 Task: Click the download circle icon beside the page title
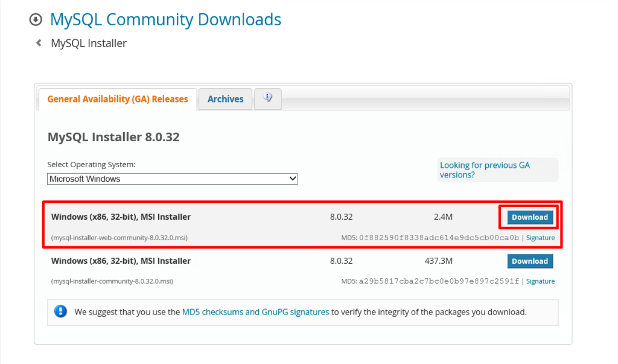[36, 19]
